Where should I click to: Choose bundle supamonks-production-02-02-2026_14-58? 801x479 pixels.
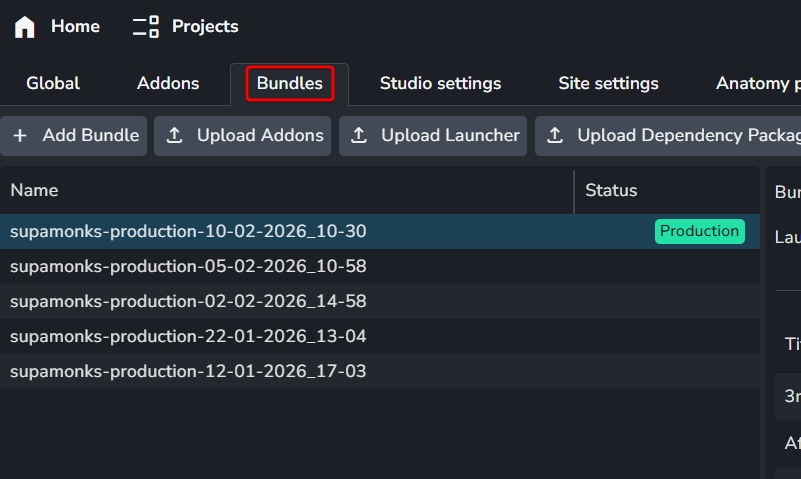pos(188,302)
